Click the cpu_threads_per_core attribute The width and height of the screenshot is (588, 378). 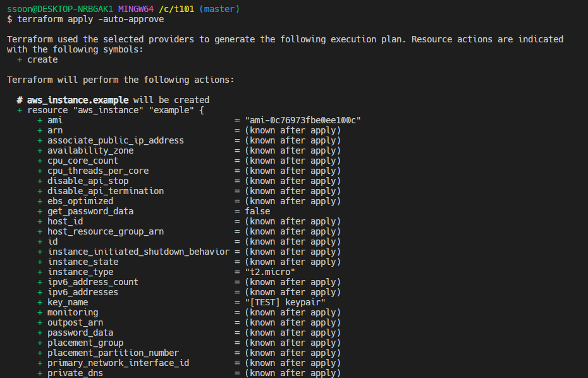click(98, 171)
